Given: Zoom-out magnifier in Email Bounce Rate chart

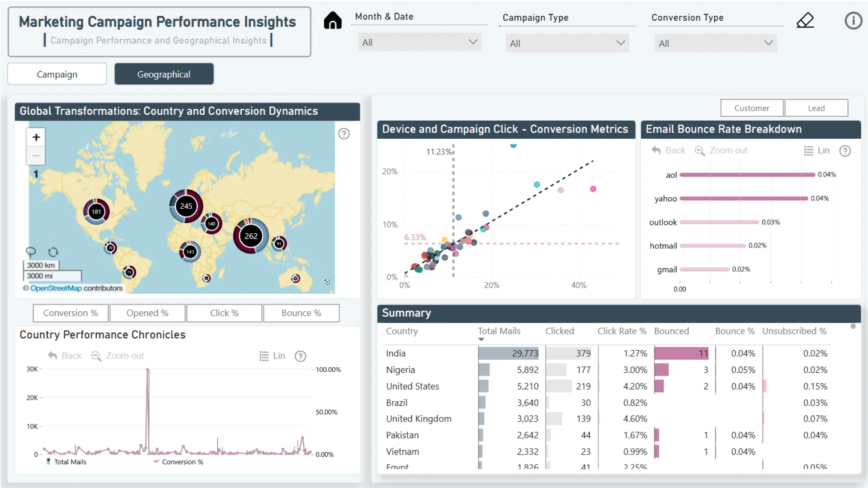Looking at the screenshot, I should (x=700, y=151).
